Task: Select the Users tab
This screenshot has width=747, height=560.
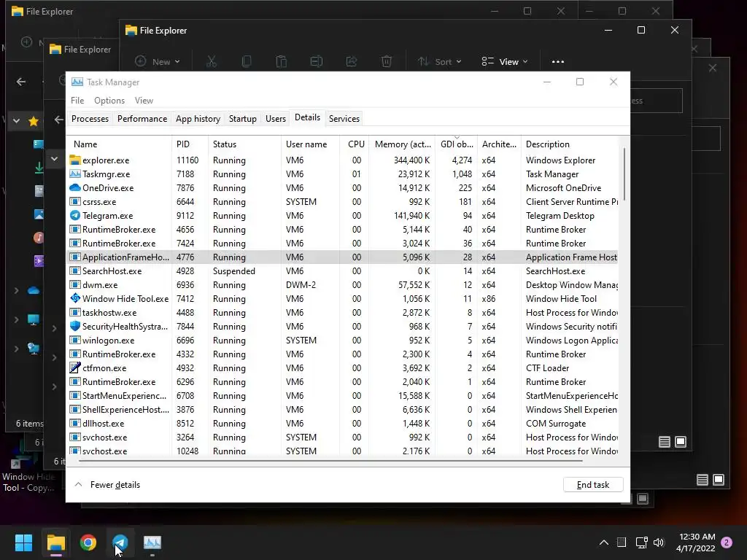Action: pyautogui.click(x=275, y=119)
